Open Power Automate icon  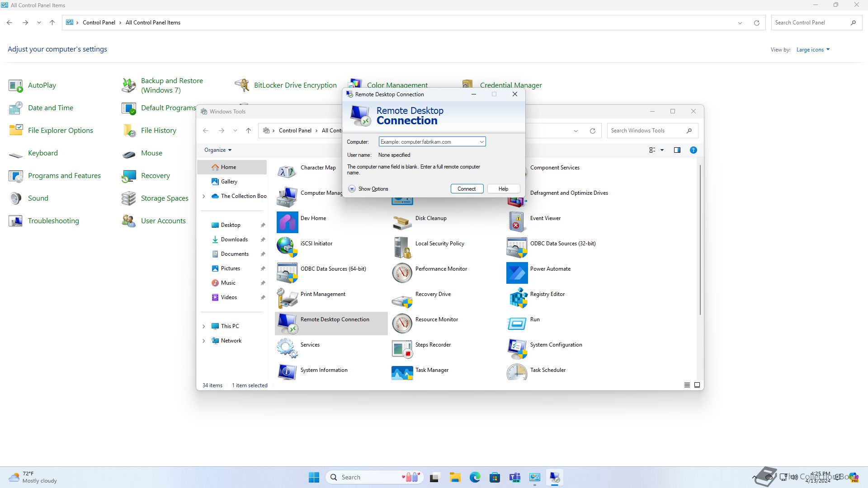pos(517,273)
